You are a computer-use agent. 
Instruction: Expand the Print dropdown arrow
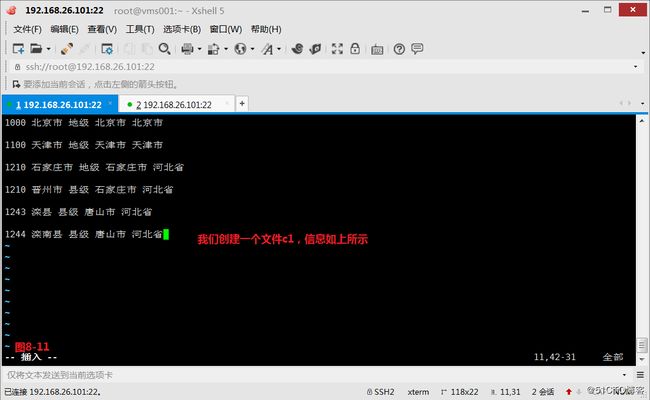199,49
